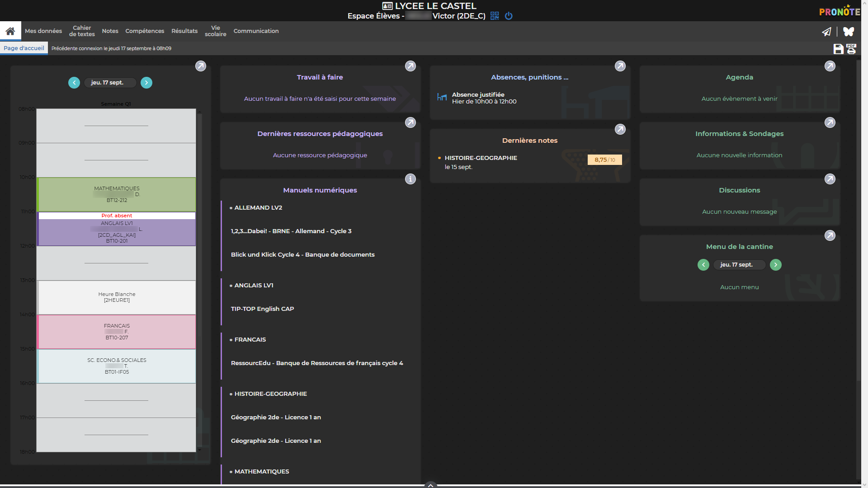
Task: Click the home icon in navigation bar
Action: click(x=10, y=31)
